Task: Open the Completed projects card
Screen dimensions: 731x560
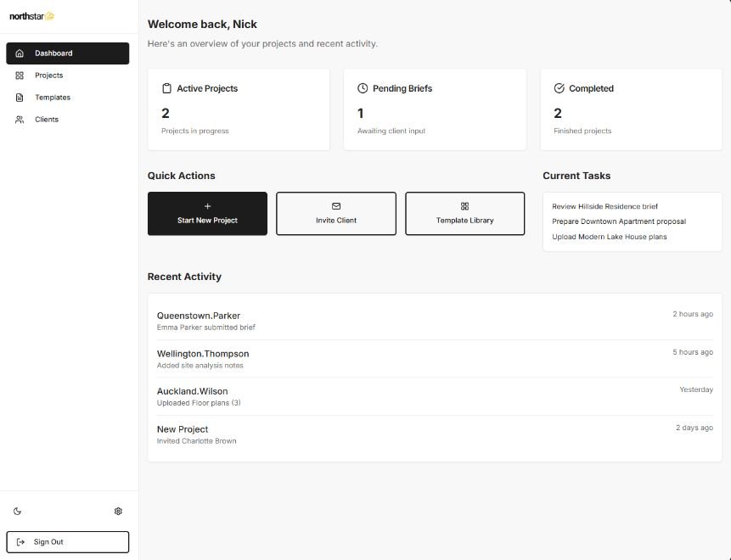Action: (x=631, y=109)
